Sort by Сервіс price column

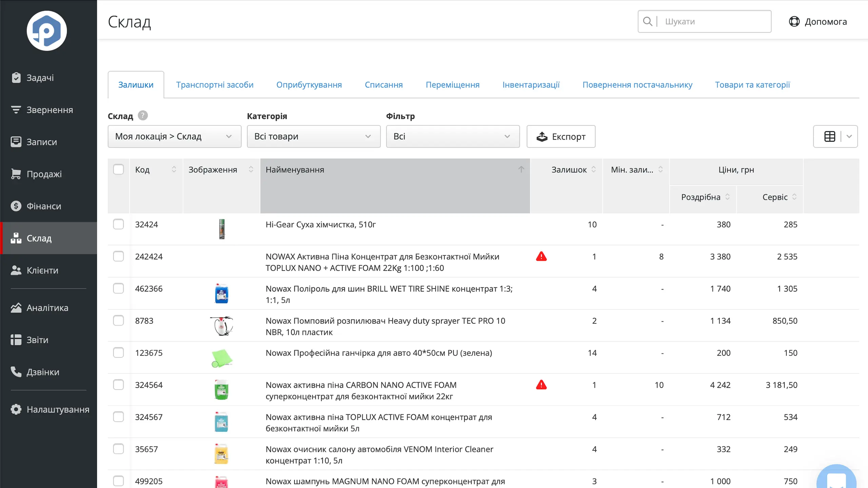(x=794, y=197)
